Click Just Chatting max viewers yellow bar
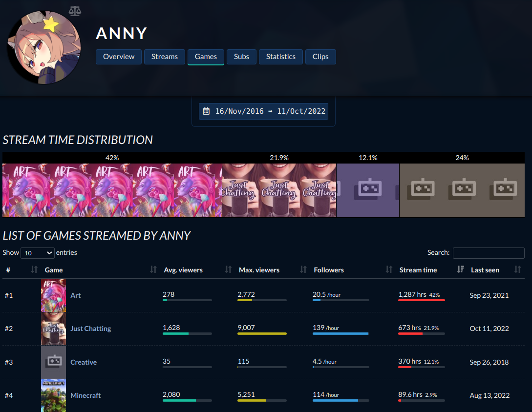Image resolution: width=532 pixels, height=412 pixels. click(x=262, y=334)
